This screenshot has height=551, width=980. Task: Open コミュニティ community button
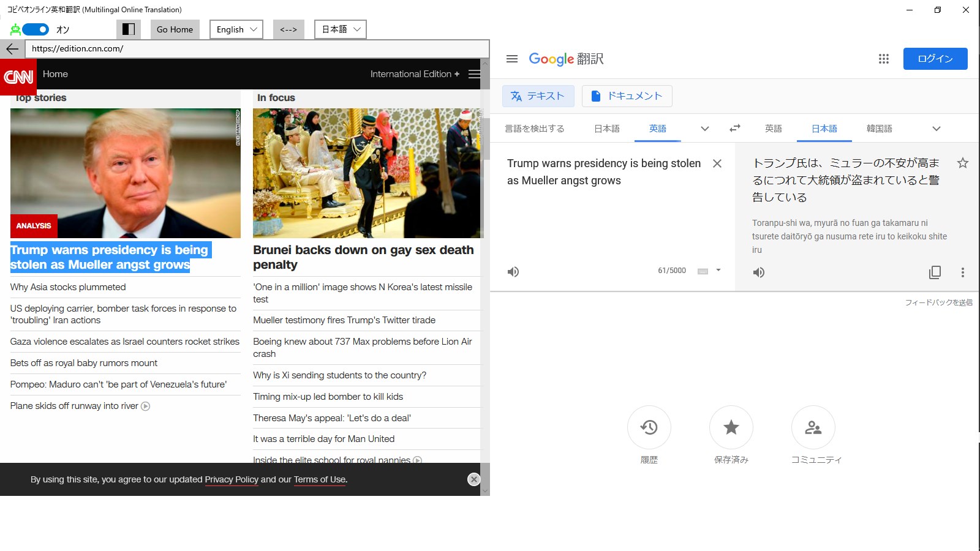813,427
